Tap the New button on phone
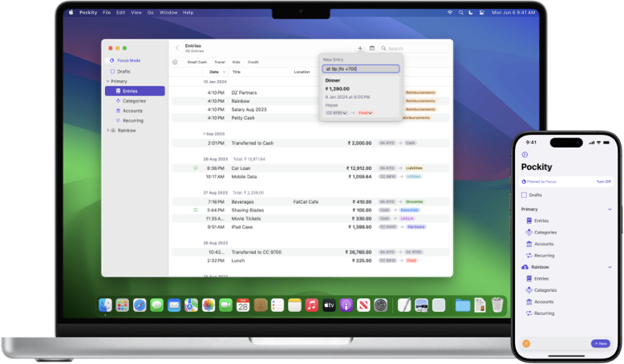 point(601,344)
